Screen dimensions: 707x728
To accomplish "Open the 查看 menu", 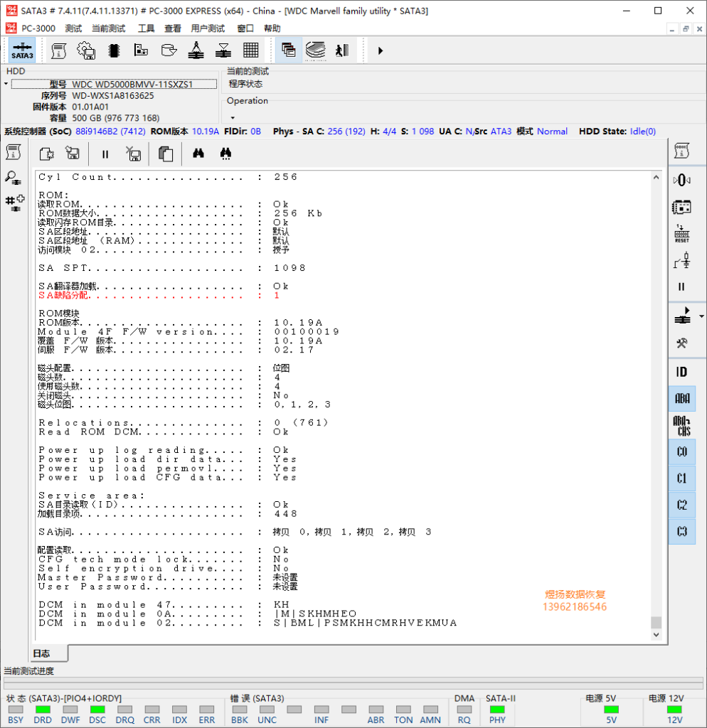I will tap(172, 28).
